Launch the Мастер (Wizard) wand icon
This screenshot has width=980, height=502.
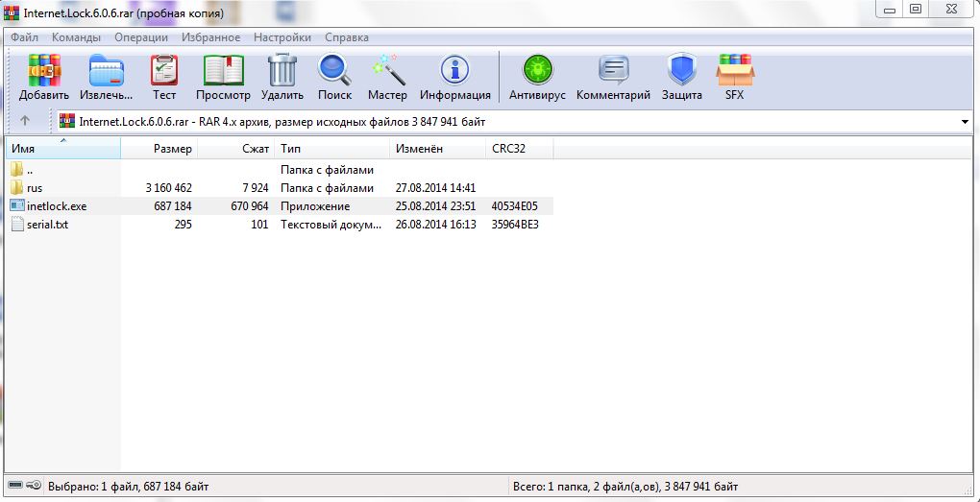[x=387, y=73]
